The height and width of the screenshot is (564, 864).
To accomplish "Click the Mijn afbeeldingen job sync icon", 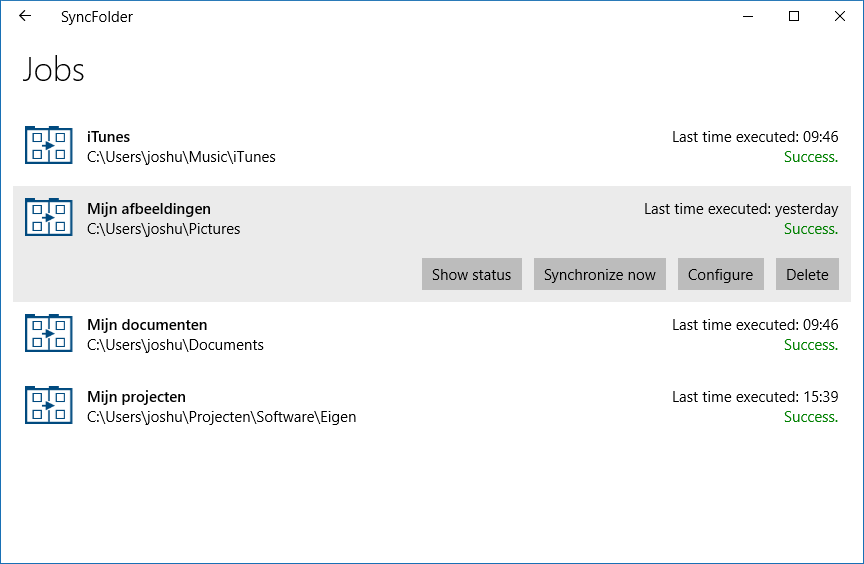I will coord(49,217).
